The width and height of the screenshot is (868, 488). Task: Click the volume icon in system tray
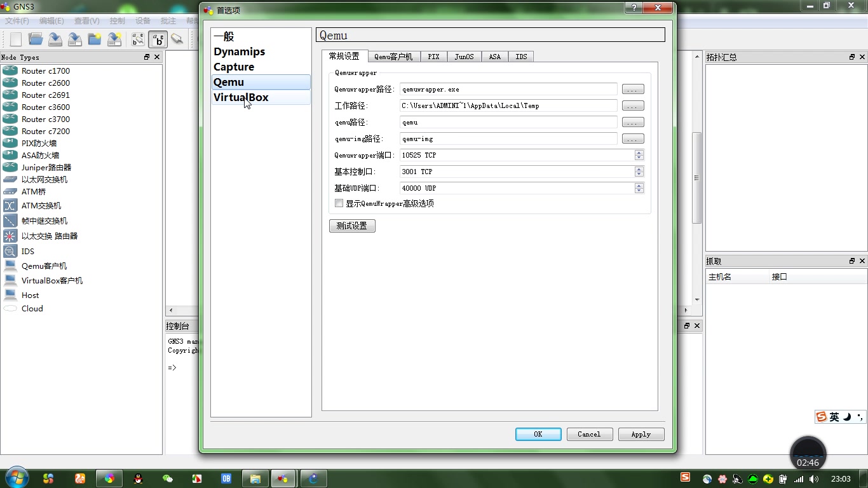[814, 479]
